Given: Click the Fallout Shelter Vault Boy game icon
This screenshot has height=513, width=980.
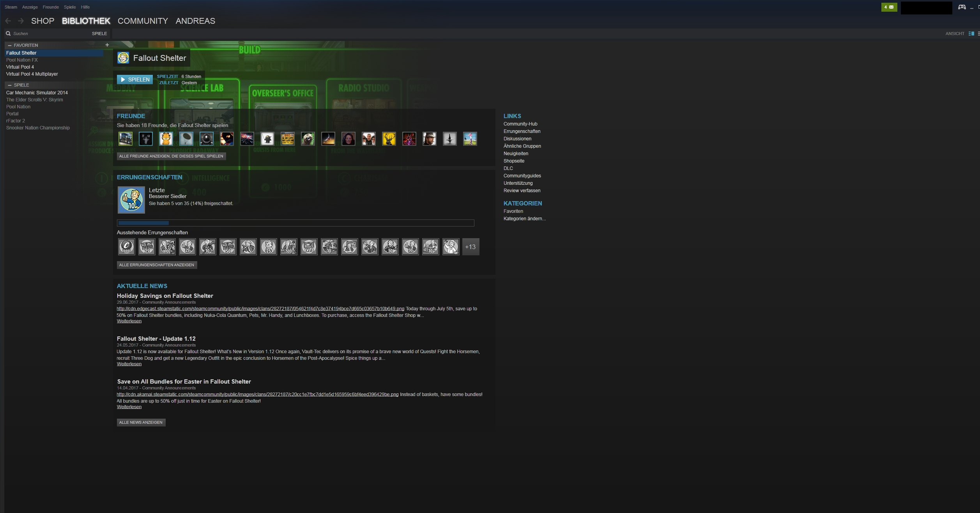Looking at the screenshot, I should pyautogui.click(x=123, y=58).
